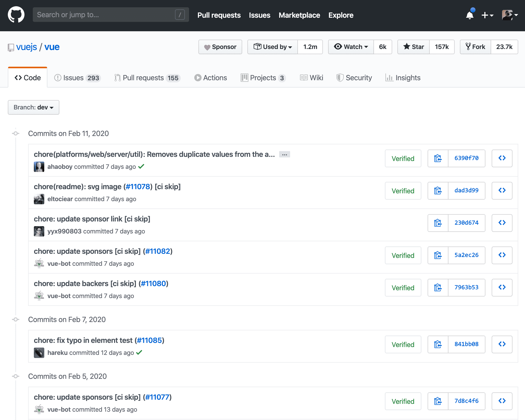Viewport: 525px width, 420px height.
Task: Open commit hash 6390f70
Action: click(466, 158)
